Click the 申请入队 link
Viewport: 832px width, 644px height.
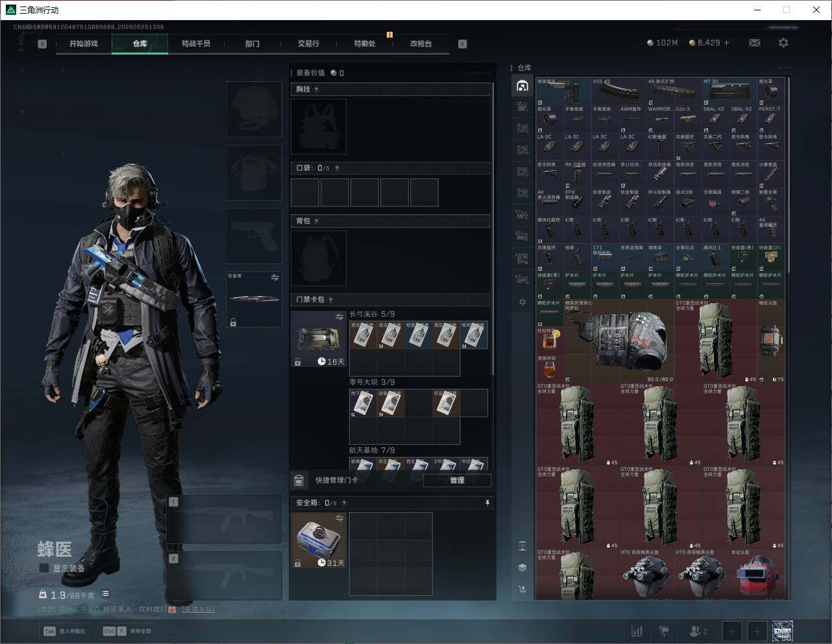pyautogui.click(x=198, y=610)
